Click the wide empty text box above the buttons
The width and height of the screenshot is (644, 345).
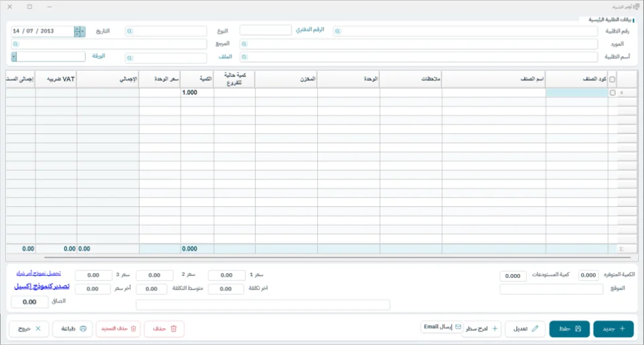tap(263, 305)
